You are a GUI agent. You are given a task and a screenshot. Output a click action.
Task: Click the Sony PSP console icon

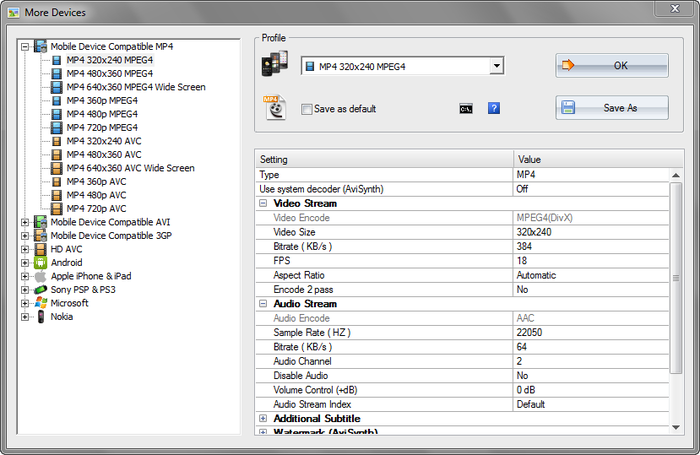[40, 289]
